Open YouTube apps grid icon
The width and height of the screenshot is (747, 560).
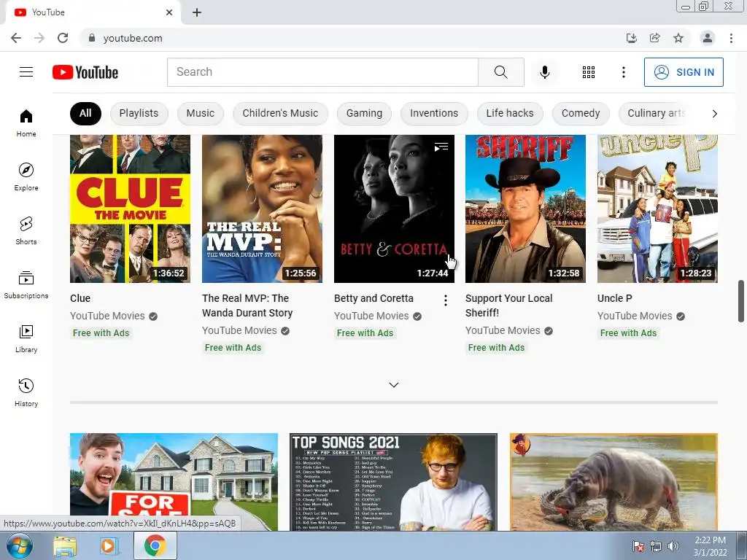[x=589, y=72]
